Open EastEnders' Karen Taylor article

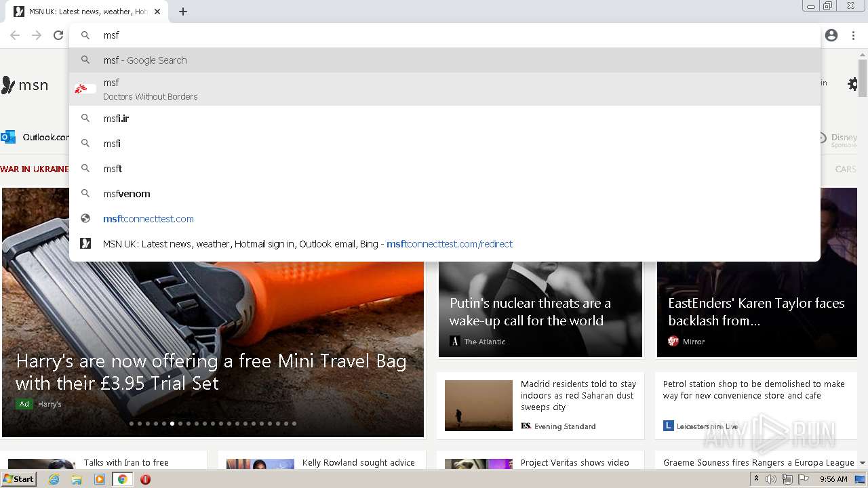click(756, 312)
